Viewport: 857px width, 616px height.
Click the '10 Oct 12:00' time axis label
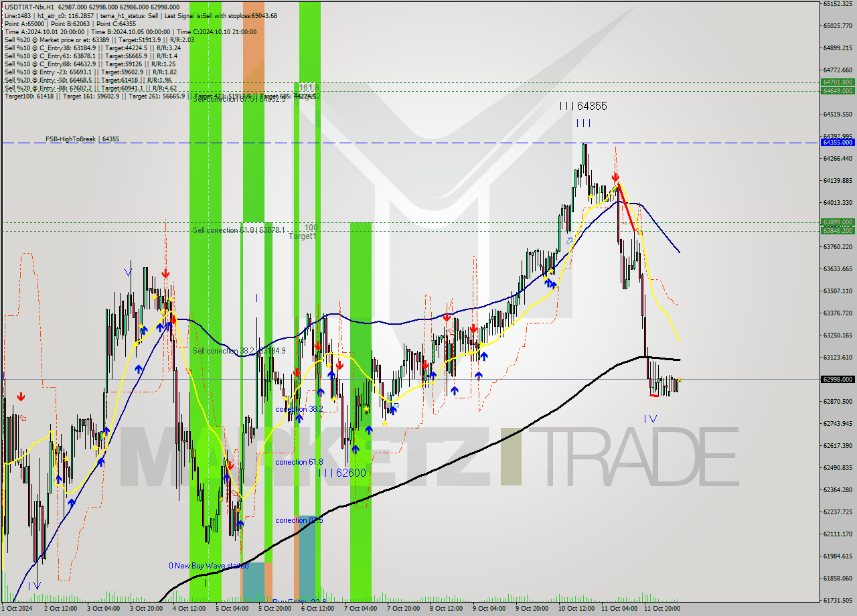coord(576,609)
